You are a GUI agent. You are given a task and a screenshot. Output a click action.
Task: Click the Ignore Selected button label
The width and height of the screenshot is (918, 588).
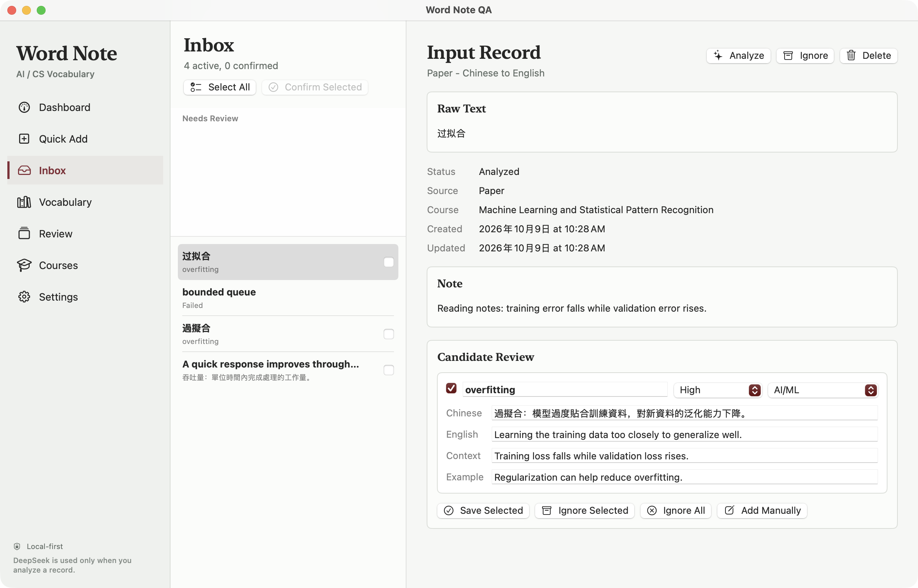pyautogui.click(x=593, y=511)
